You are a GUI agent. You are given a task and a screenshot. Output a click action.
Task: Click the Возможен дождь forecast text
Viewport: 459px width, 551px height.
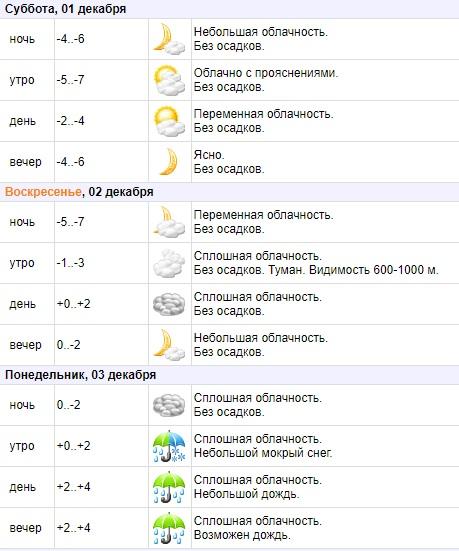tap(242, 535)
